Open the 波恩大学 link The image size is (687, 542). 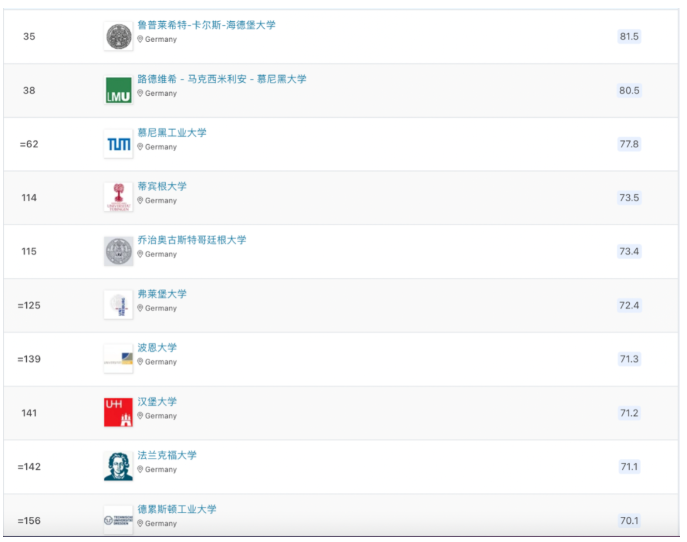pyautogui.click(x=157, y=347)
